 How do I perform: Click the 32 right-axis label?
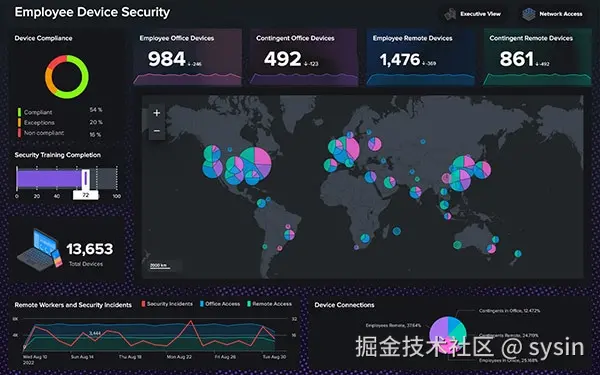tap(294, 319)
